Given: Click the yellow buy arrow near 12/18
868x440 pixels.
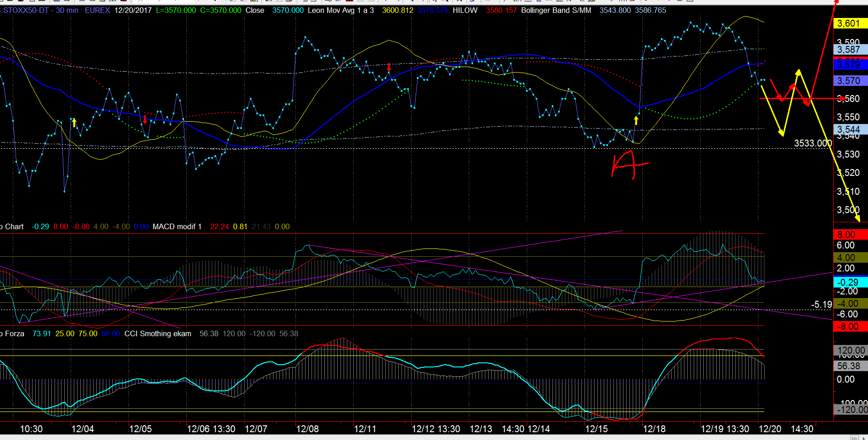Looking at the screenshot, I should [x=636, y=121].
